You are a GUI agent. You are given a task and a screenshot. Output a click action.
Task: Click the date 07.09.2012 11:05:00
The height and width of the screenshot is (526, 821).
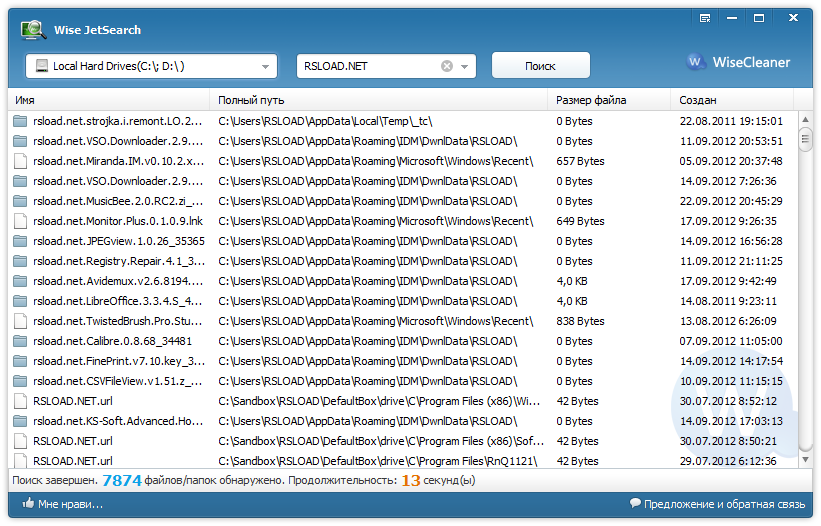pyautogui.click(x=731, y=341)
